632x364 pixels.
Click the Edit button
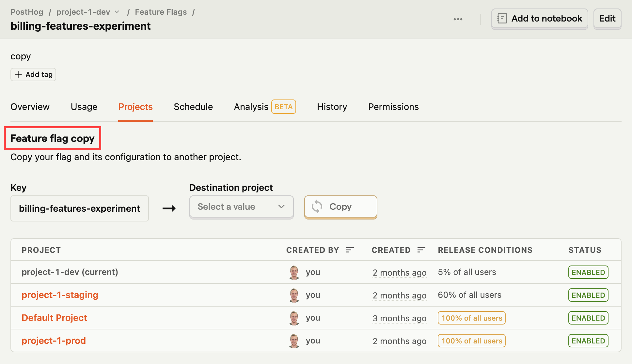(x=607, y=19)
